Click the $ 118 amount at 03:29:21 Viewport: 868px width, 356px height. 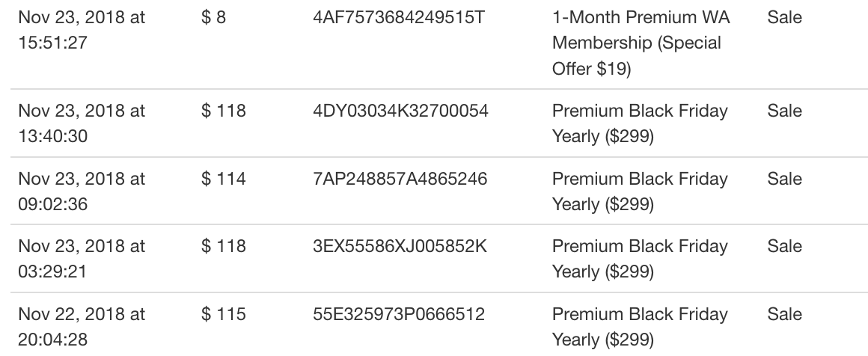[x=224, y=246]
